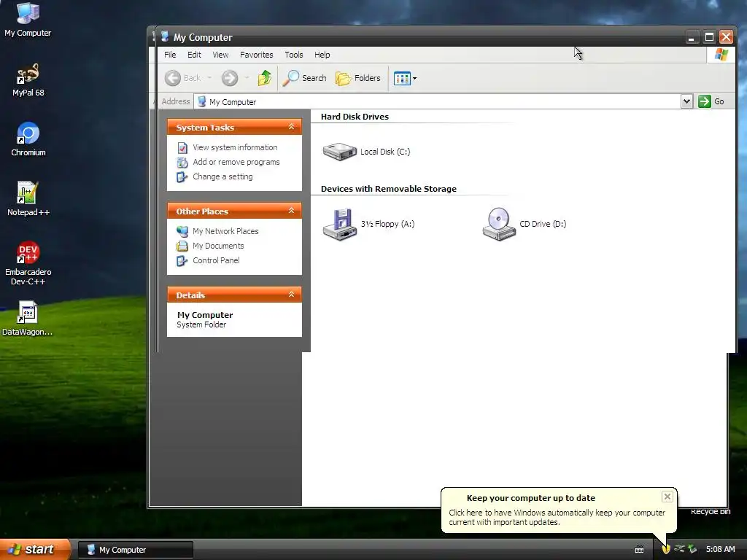Click the Recycle Bin desktop label
Viewport: 747px width, 560px height.
pos(711,511)
